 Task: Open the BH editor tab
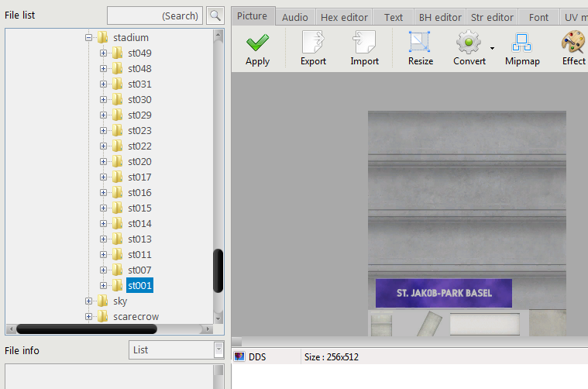click(440, 17)
